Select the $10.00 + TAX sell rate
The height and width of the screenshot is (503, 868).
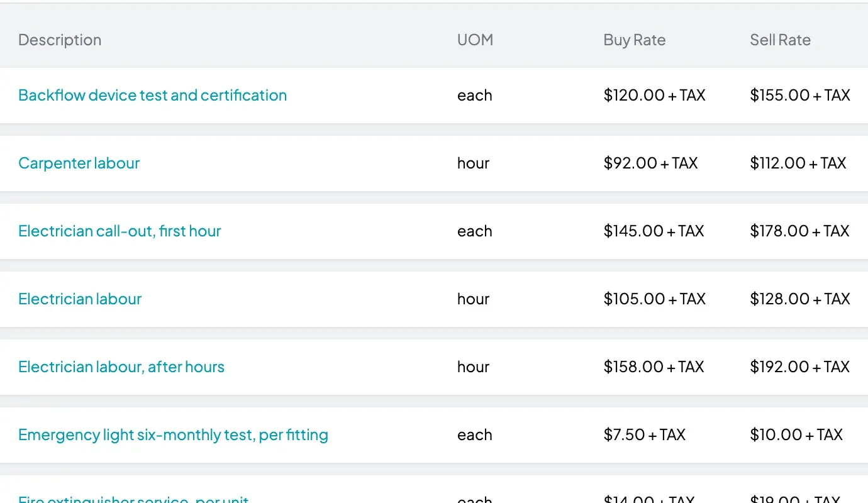point(796,434)
